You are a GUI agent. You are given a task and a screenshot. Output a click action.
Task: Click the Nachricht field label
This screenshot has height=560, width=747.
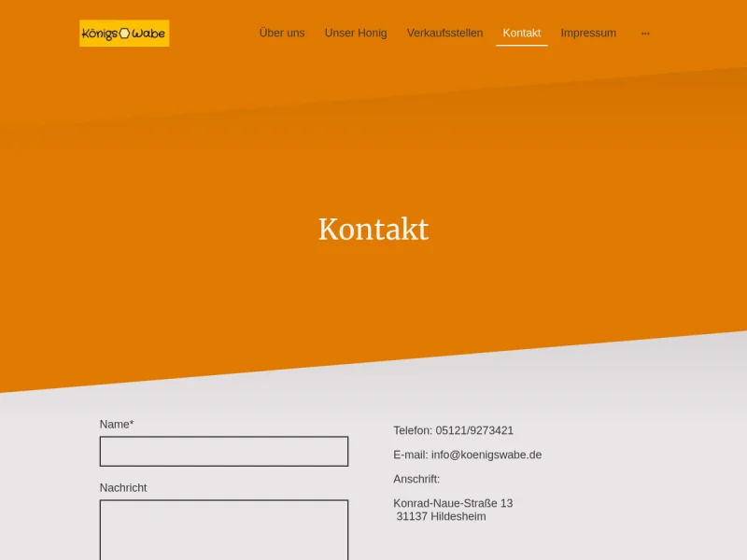pos(123,488)
